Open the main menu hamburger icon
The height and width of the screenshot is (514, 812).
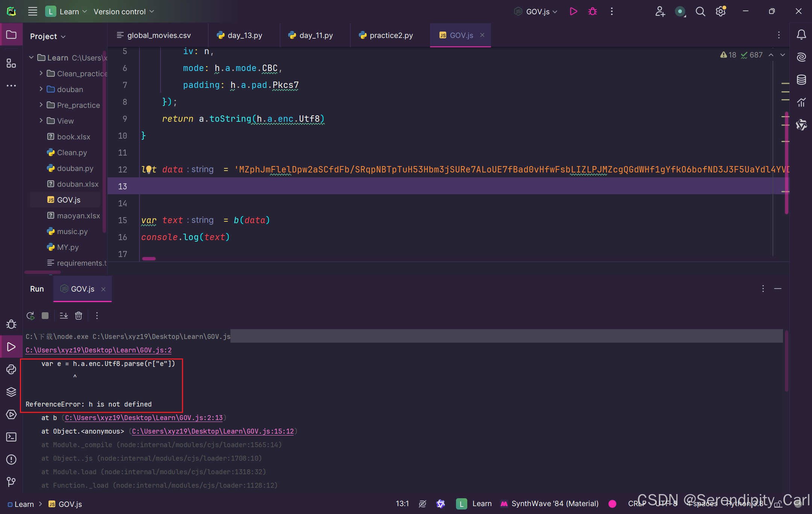32,11
